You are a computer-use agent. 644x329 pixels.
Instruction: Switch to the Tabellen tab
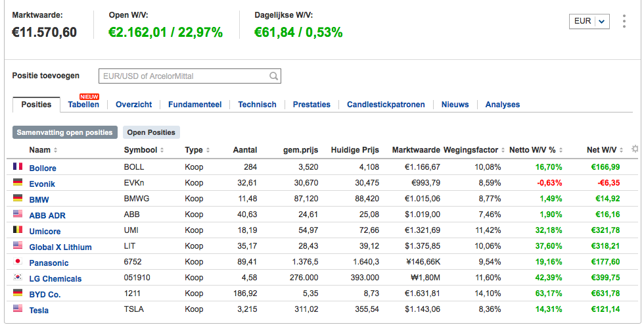click(83, 105)
